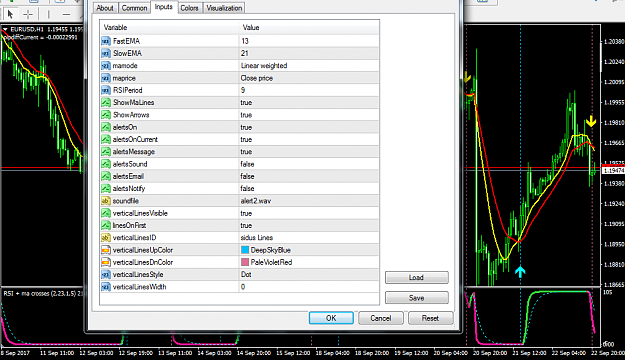Click the ShowMaLines boolean icon
Image resolution: width=625 pixels, height=360 pixels.
click(x=106, y=102)
